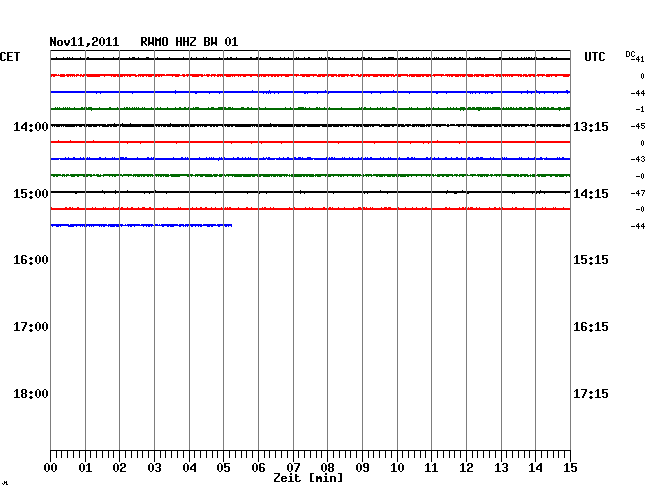The image size is (650, 494).
Task: Click the 14:15 UTC time label
Action: point(591,194)
